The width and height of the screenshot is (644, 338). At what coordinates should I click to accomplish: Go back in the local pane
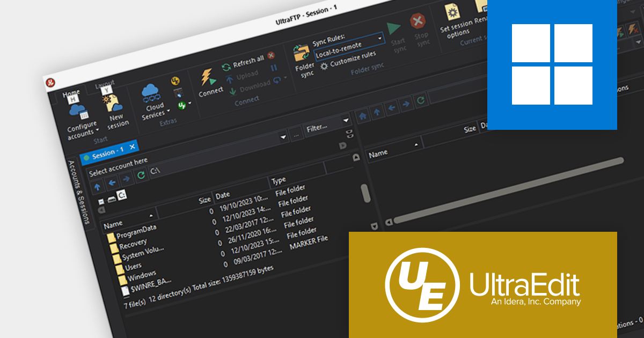pyautogui.click(x=112, y=183)
